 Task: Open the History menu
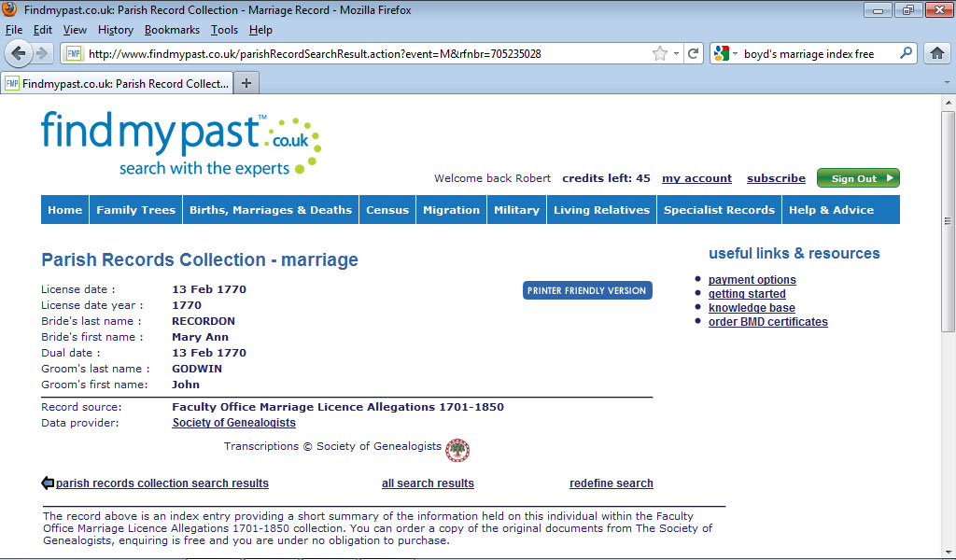pyautogui.click(x=115, y=30)
